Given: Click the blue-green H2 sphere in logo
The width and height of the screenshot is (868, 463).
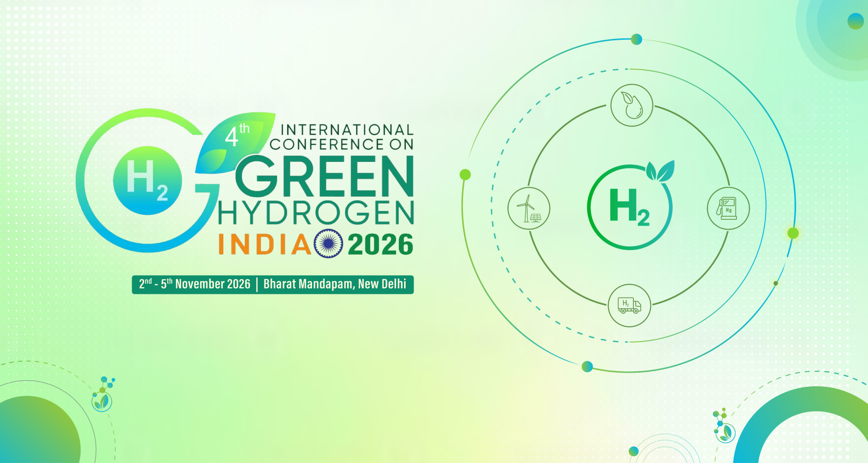Looking at the screenshot, I should tap(147, 180).
